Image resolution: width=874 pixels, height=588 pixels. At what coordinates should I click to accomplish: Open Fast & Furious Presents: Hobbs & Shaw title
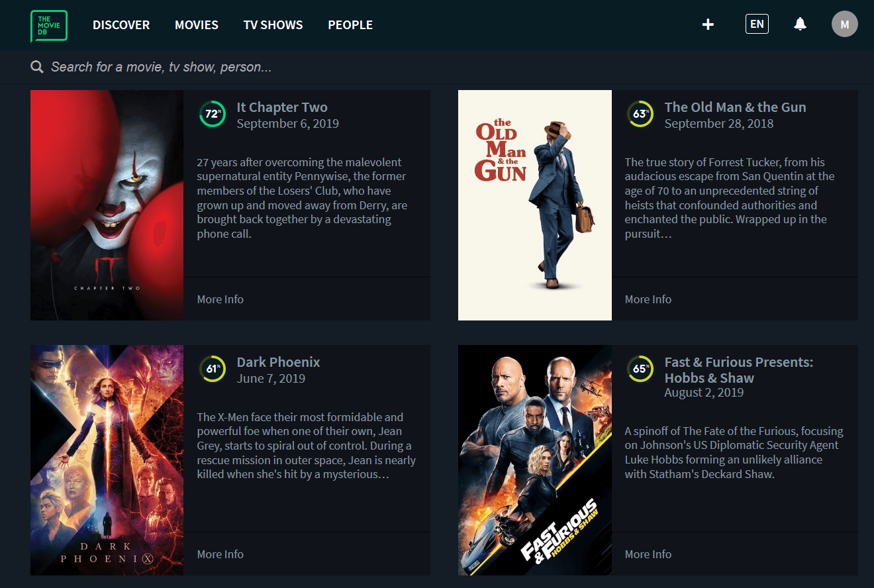[739, 370]
